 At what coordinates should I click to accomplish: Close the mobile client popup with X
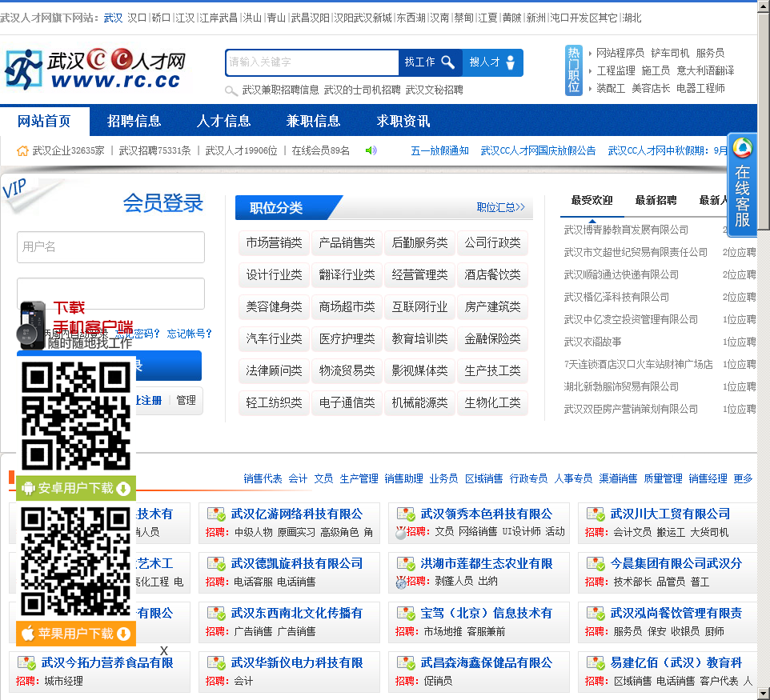[164, 650]
